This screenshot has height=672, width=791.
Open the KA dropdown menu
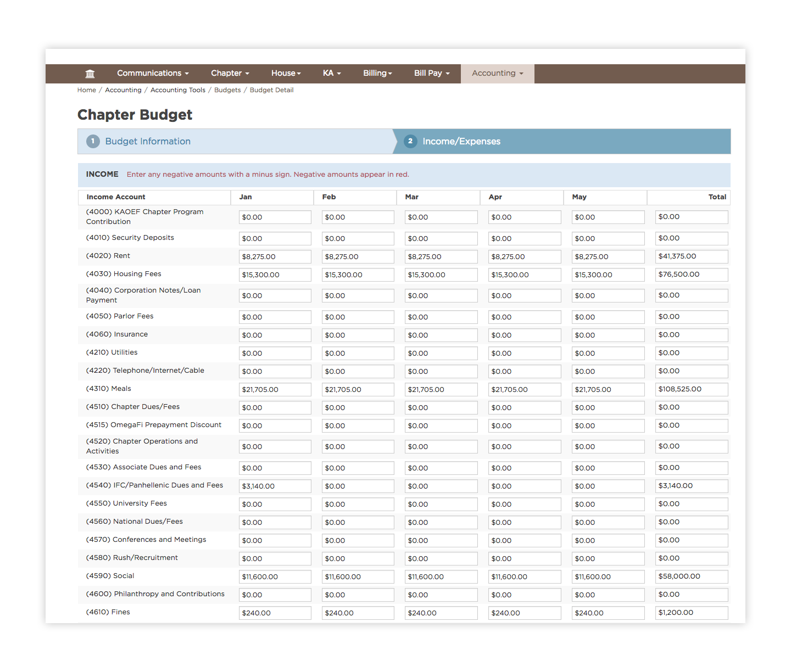pyautogui.click(x=332, y=73)
